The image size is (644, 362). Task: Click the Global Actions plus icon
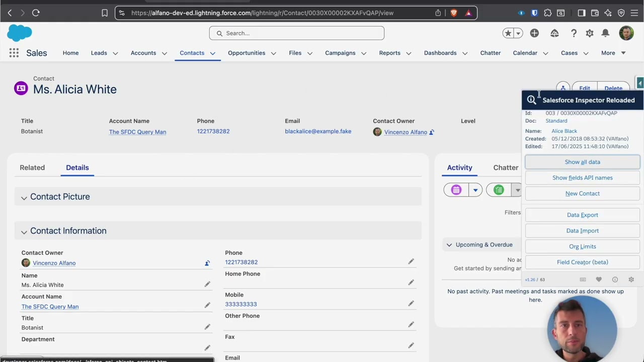[x=534, y=33]
